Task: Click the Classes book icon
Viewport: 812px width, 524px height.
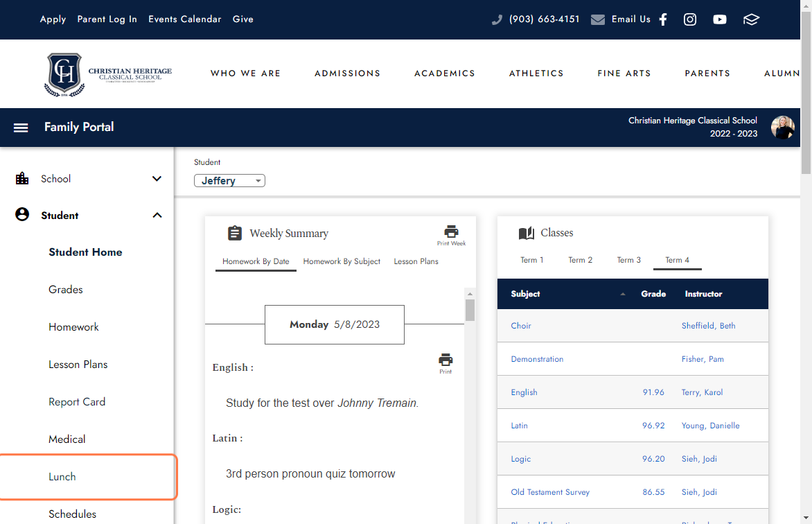Action: tap(526, 233)
